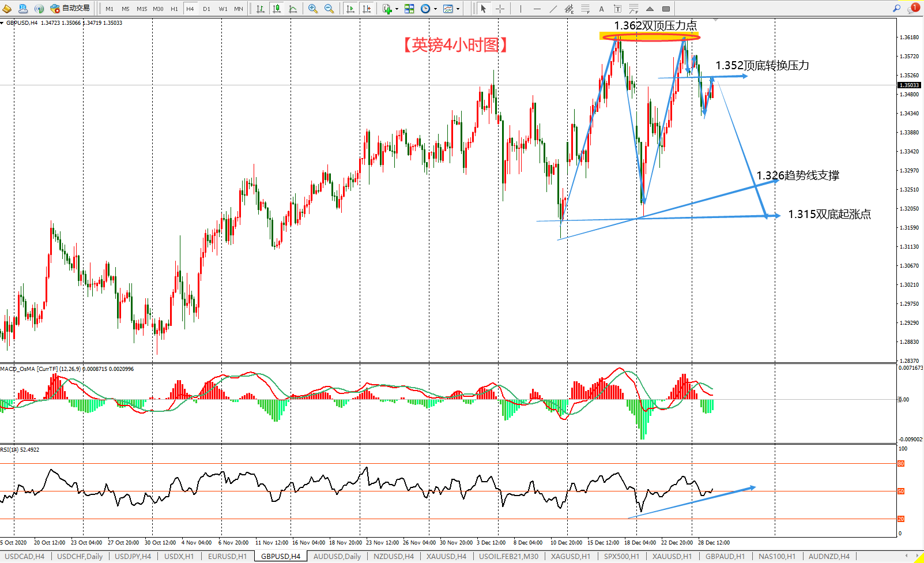Select the H4 timeframe button

(x=190, y=9)
